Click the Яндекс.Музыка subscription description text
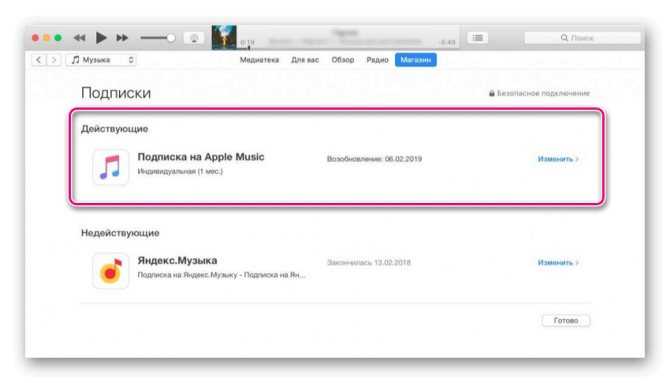The width and height of the screenshot is (670, 383). click(x=221, y=275)
